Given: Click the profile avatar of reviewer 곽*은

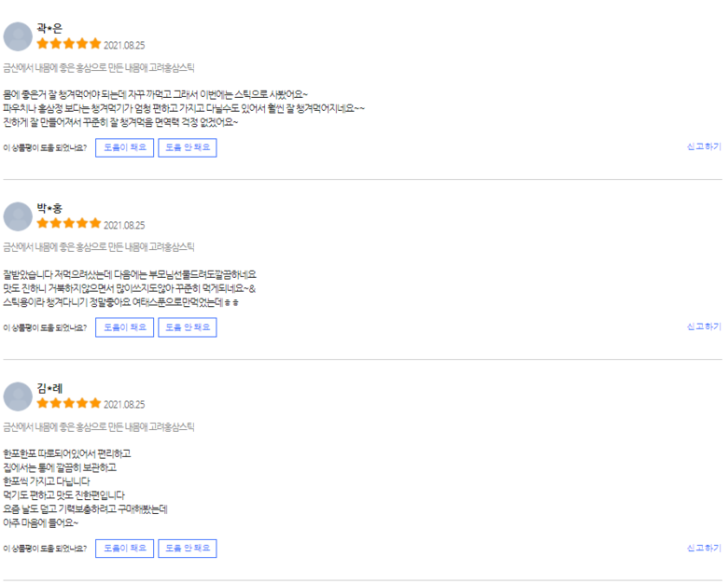Looking at the screenshot, I should pyautogui.click(x=18, y=37).
